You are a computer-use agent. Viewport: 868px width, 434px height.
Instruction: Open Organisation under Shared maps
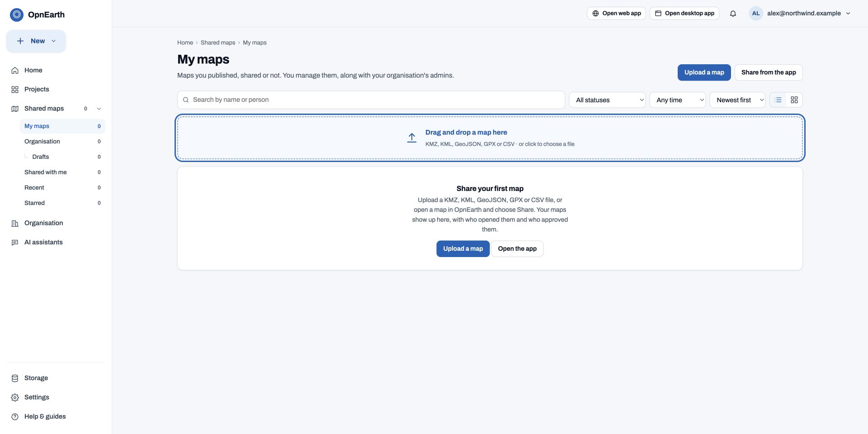tap(62, 142)
